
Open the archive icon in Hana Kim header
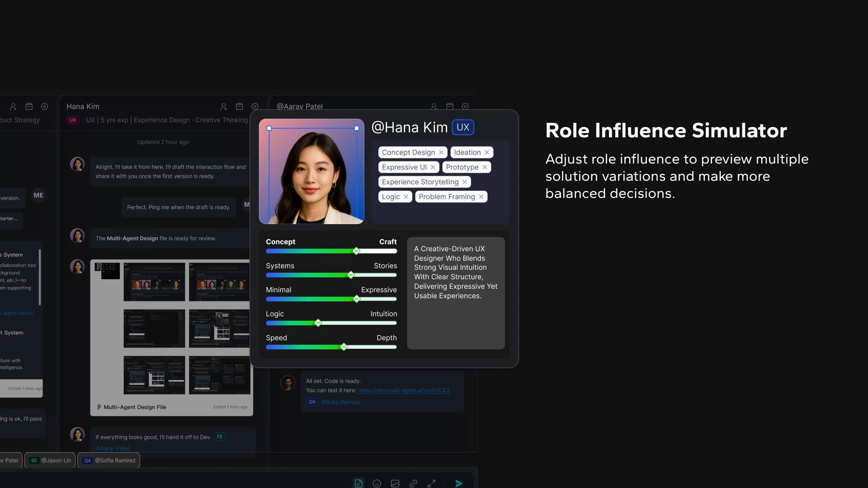click(239, 107)
